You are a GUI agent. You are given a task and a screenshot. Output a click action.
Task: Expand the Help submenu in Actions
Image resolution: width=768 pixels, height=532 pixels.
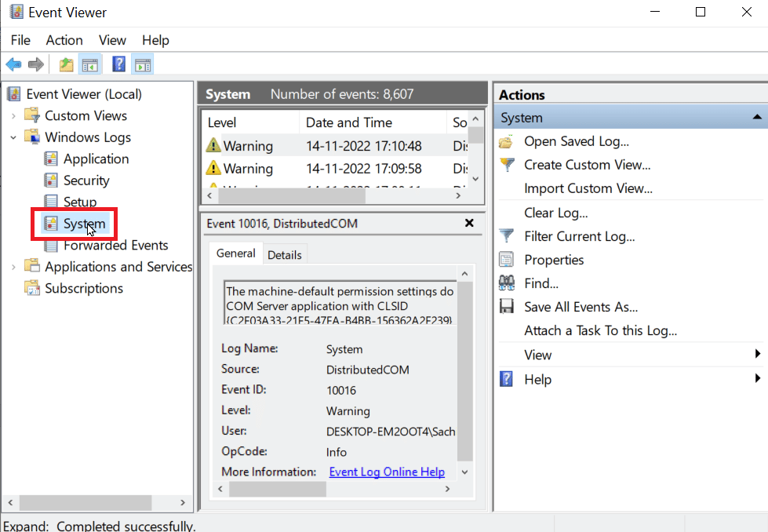point(757,378)
